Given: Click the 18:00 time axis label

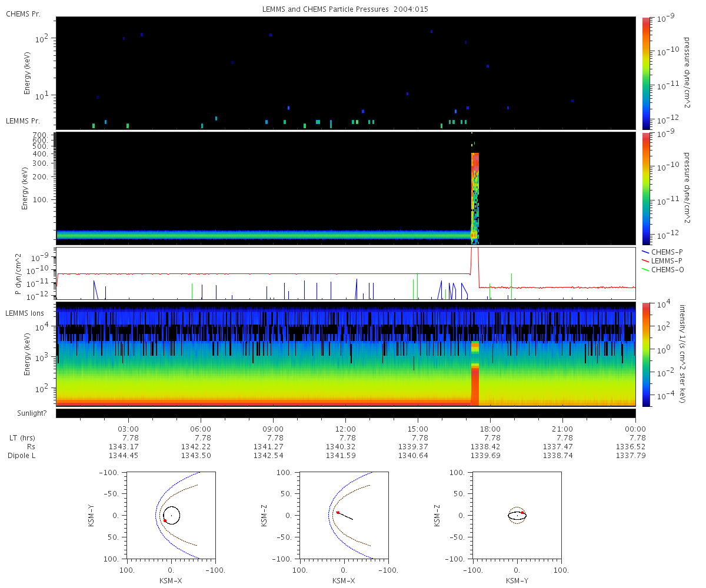Looking at the screenshot, I should pyautogui.click(x=490, y=429).
